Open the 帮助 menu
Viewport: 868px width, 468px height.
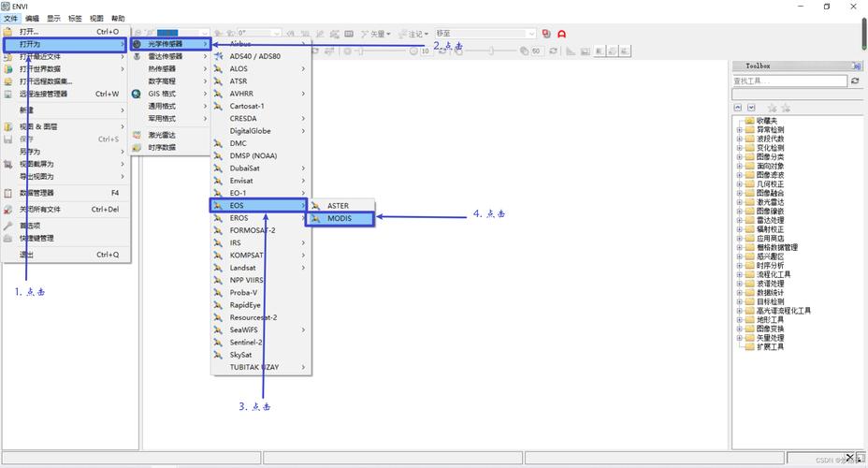[x=118, y=19]
